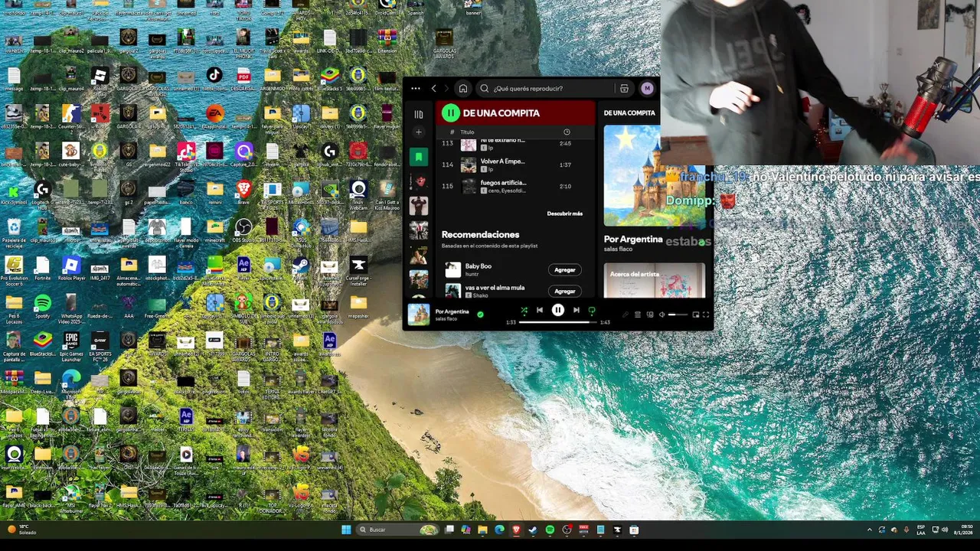
Task: Click taskbar Buscar search box
Action: 397,530
